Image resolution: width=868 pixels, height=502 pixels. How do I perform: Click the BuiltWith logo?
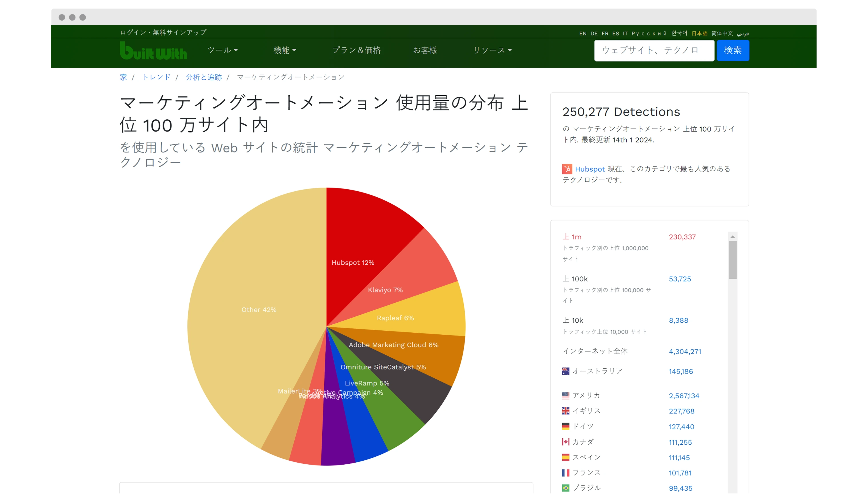[153, 50]
